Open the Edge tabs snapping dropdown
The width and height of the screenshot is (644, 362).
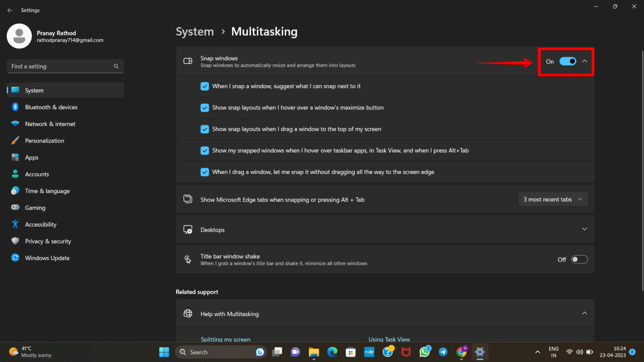(553, 199)
